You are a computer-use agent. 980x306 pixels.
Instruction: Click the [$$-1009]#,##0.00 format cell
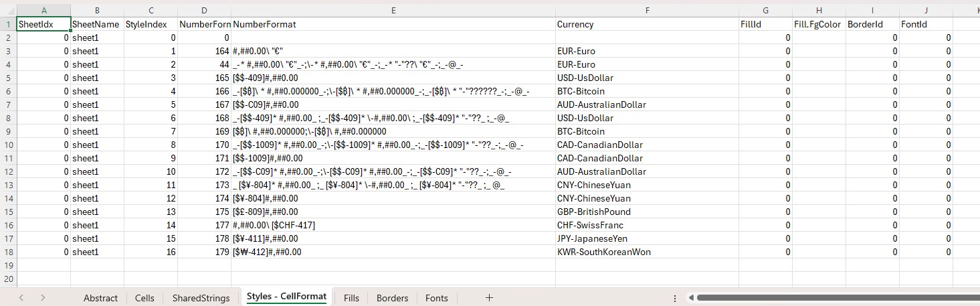393,158
